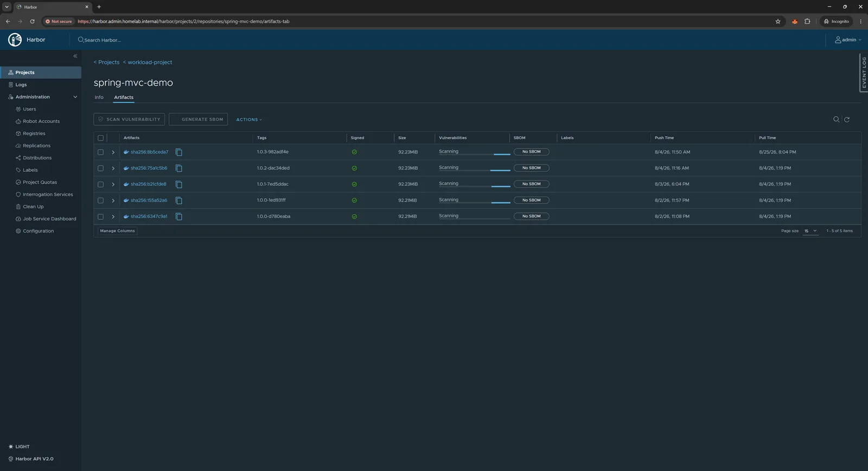The image size is (868, 471).
Task: Select all artifacts with the header checkbox
Action: [x=100, y=138]
